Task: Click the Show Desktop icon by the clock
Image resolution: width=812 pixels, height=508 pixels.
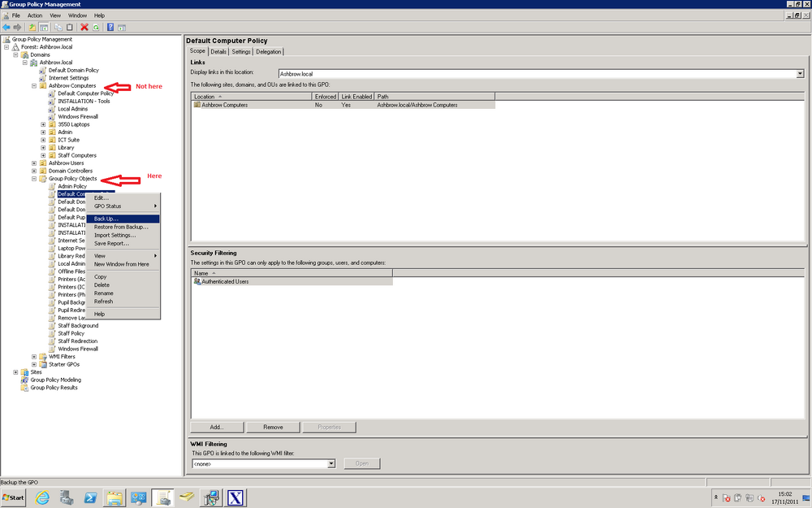Action: coord(806,498)
